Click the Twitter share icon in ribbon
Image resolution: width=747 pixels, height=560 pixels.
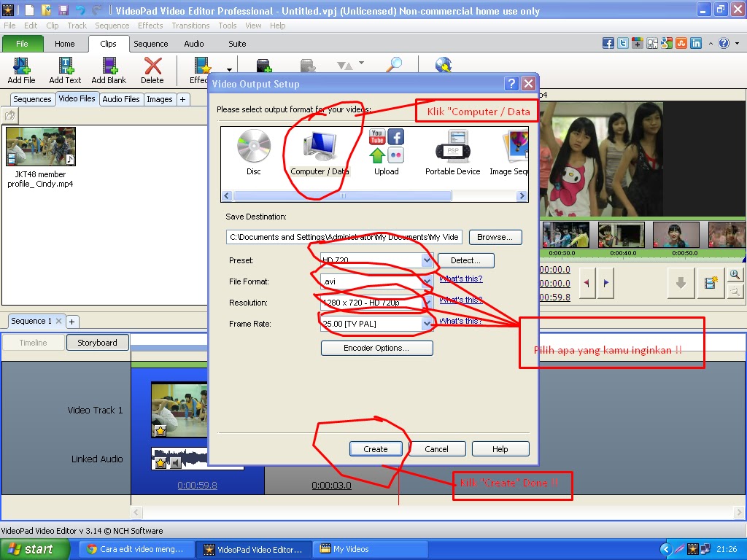(623, 43)
